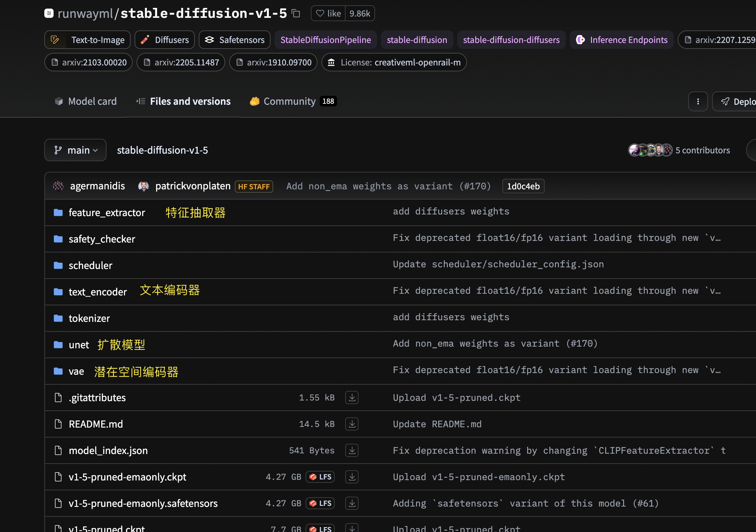Screen dimensions: 756x532
Task: Click the file icon beside README.md
Action: pyautogui.click(x=58, y=424)
